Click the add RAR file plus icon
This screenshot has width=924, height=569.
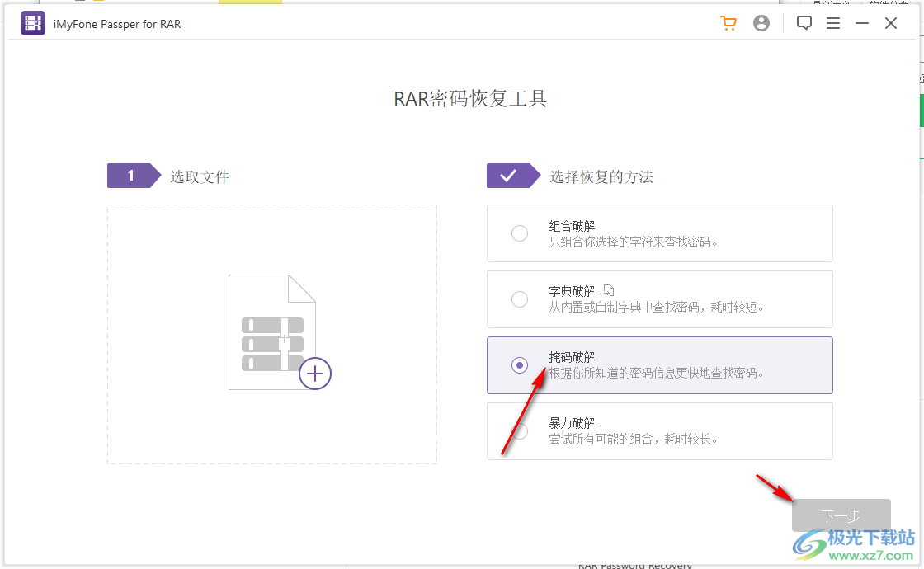314,374
